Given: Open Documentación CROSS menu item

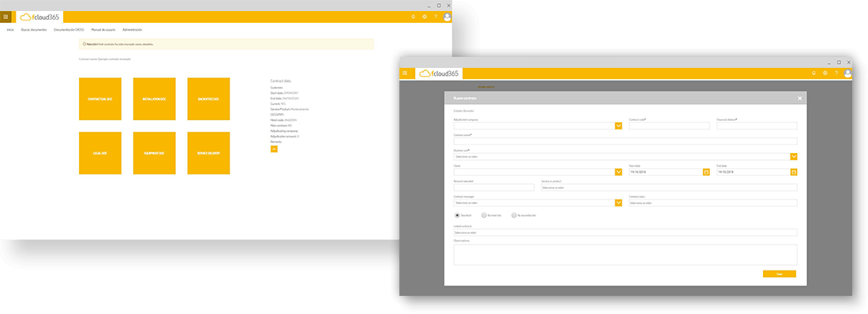Looking at the screenshot, I should click(x=69, y=29).
